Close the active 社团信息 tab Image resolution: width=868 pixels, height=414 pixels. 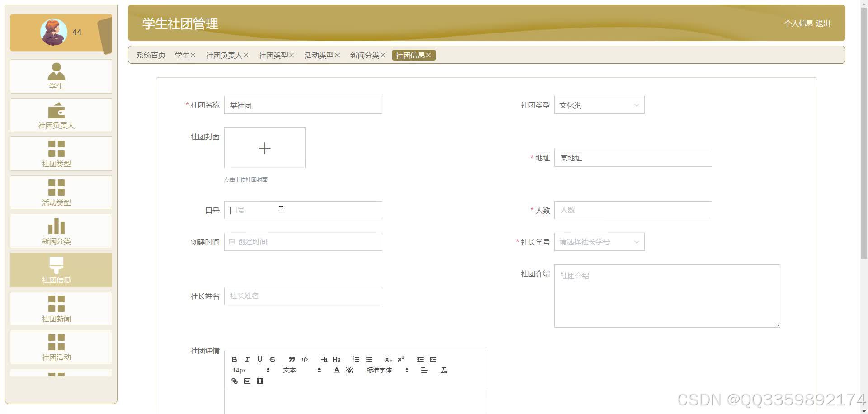click(x=429, y=55)
